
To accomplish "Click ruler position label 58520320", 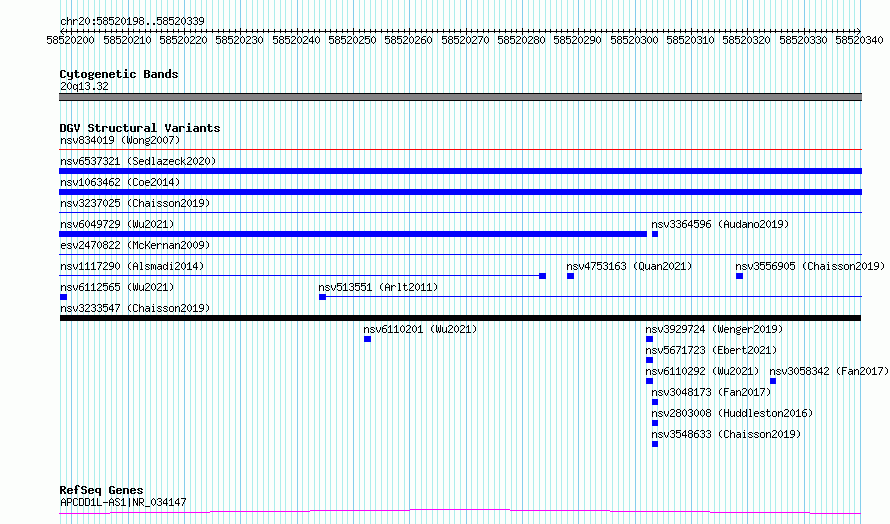I will point(746,40).
